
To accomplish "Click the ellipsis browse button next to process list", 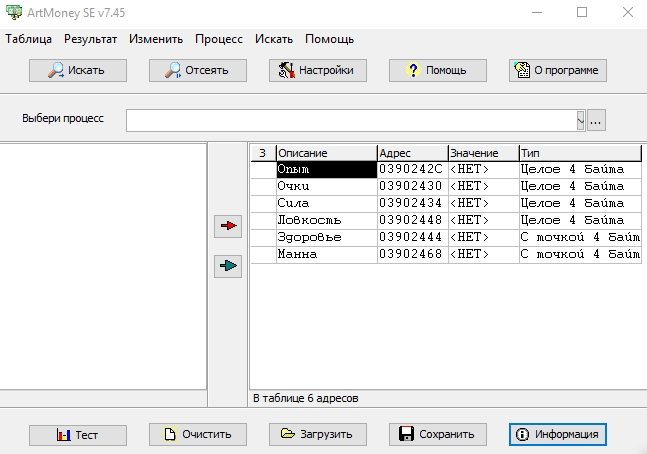I will tap(596, 121).
